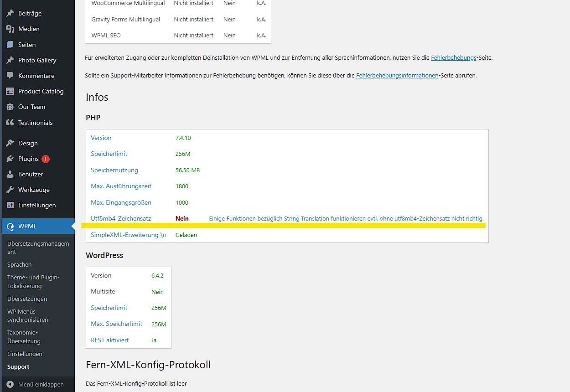This screenshot has height=392, width=570.
Task: Open WPML Einstellungen submenu item
Action: pos(25,354)
